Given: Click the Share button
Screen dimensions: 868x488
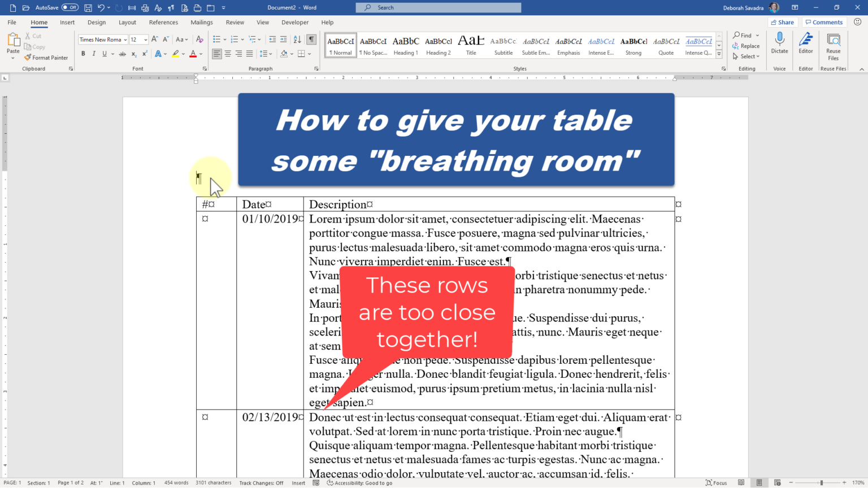Looking at the screenshot, I should point(782,22).
